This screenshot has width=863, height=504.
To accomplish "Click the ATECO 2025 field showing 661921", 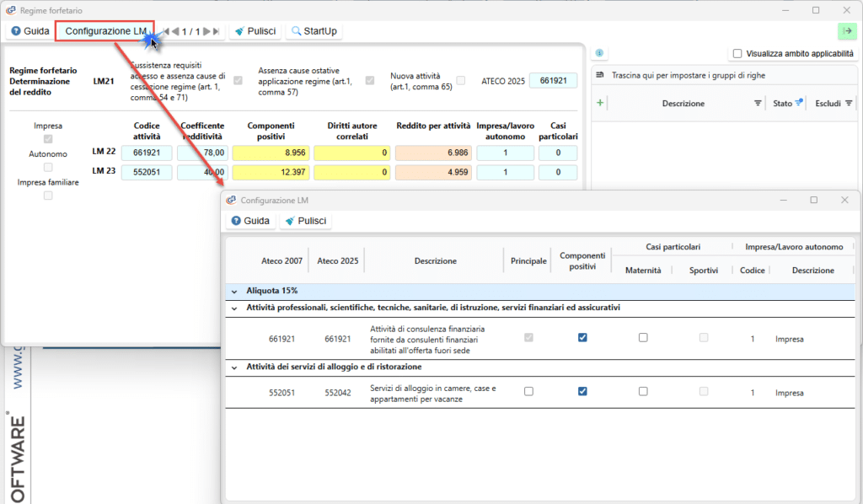I will 553,80.
